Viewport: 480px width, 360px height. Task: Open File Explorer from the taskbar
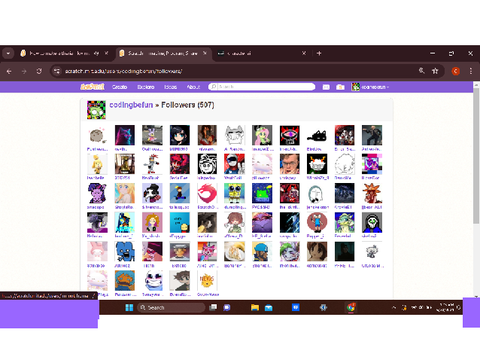pyautogui.click(x=255, y=307)
